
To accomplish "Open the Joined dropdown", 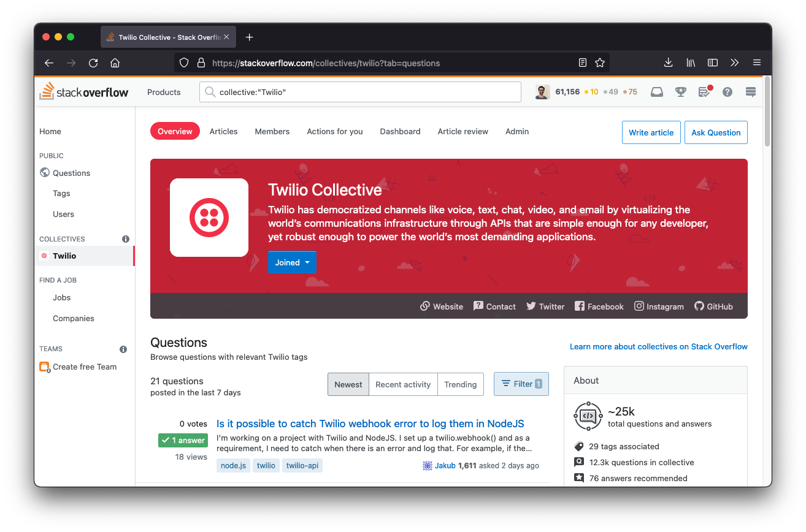I will point(292,262).
